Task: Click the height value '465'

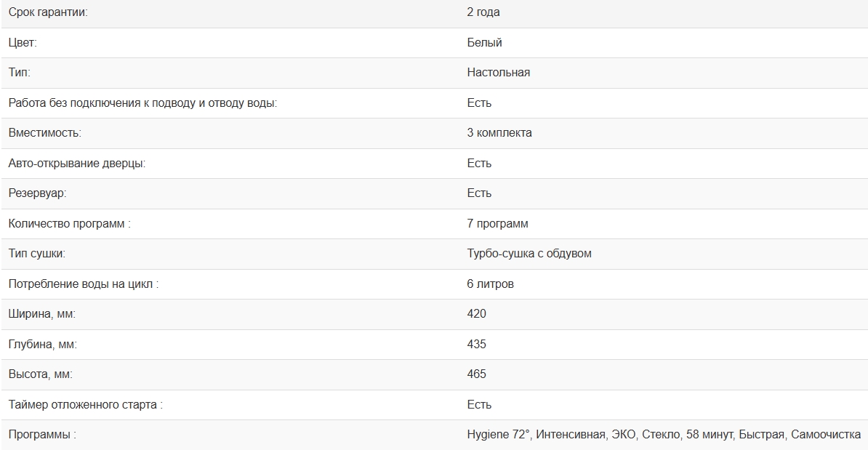Action: (x=476, y=374)
